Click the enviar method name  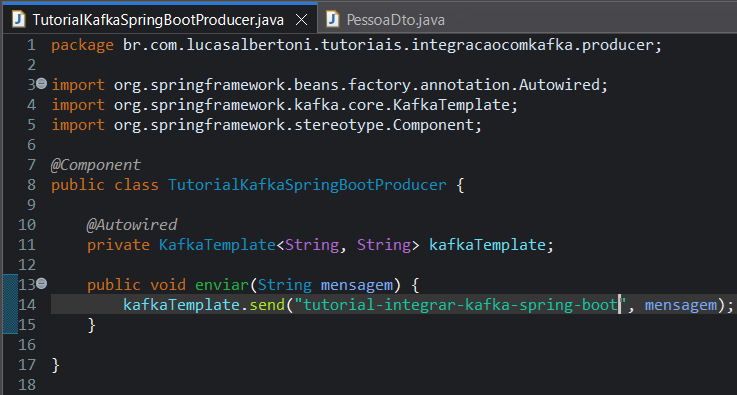coord(221,285)
